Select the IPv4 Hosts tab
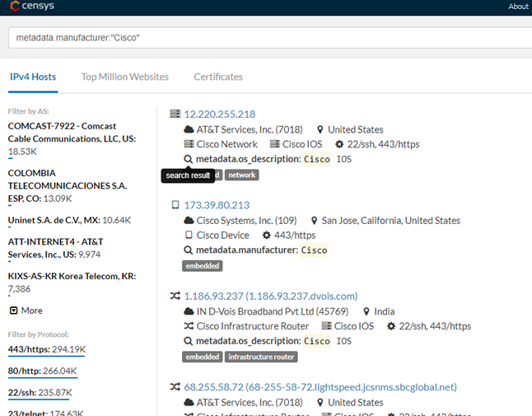The image size is (532, 416). click(33, 77)
